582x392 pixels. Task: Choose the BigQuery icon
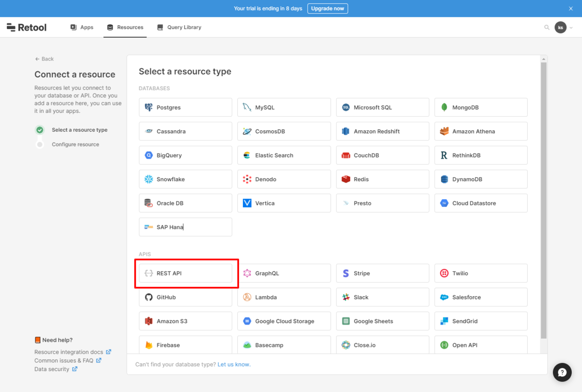[x=148, y=156]
